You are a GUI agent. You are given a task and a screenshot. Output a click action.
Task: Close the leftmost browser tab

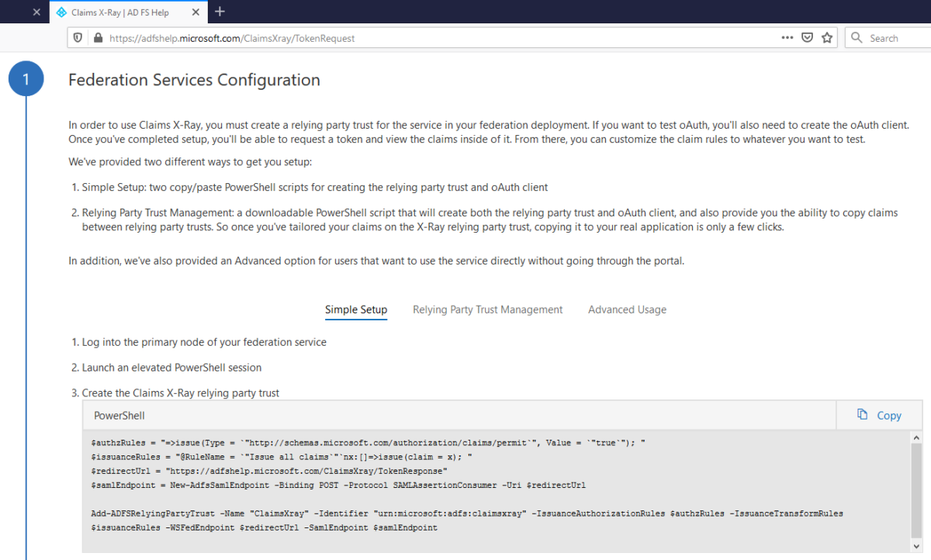pos(36,12)
